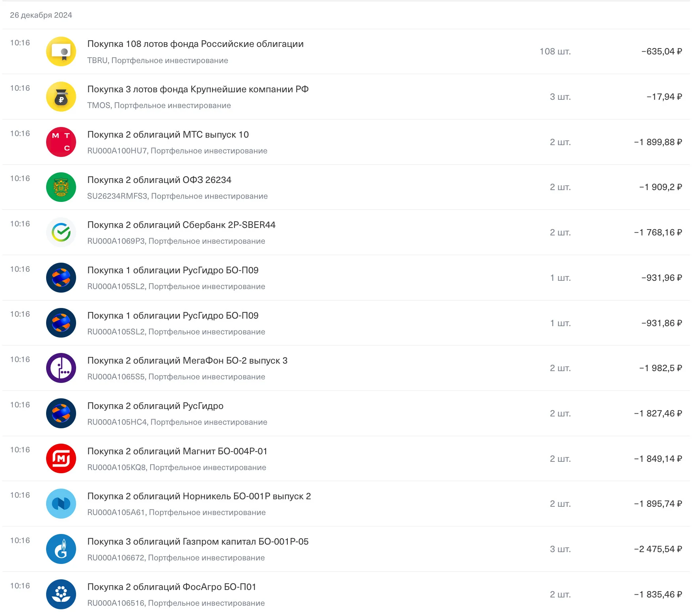Viewport: 697px width, 616px height.
Task: Select 'Покупка 2 облигаций МегаФон БО-2 выпуск 3'
Action: tap(187, 360)
